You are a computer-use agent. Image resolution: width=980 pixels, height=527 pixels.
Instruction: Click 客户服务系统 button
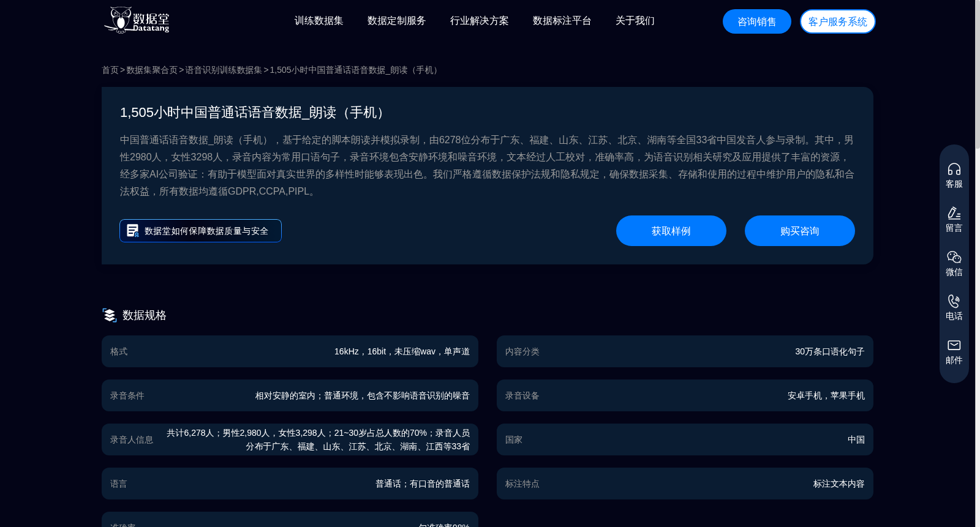[837, 21]
